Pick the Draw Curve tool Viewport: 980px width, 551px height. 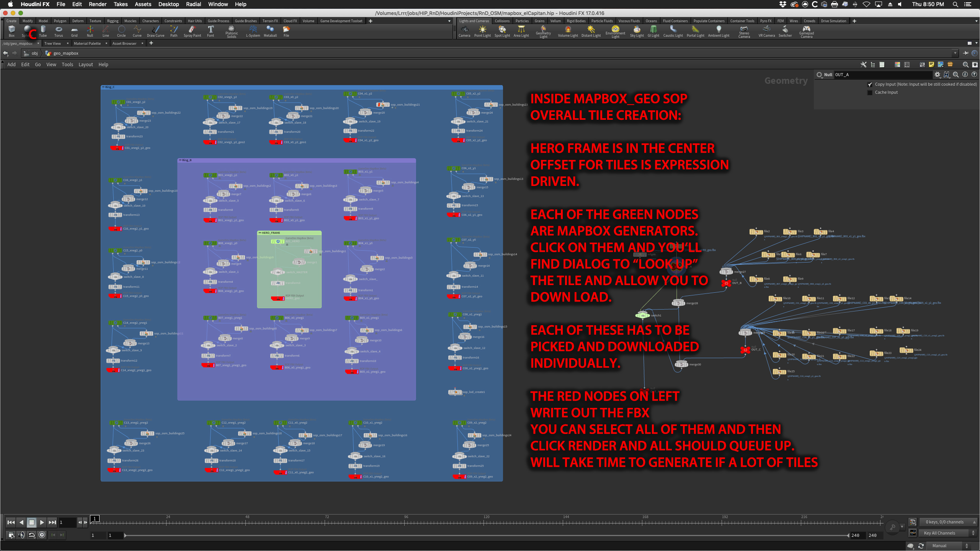155,31
